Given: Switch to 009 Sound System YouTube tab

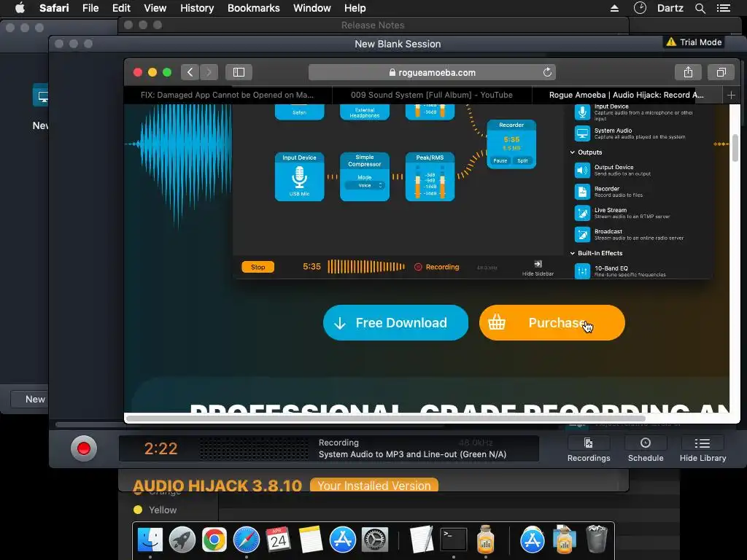Looking at the screenshot, I should click(x=432, y=95).
